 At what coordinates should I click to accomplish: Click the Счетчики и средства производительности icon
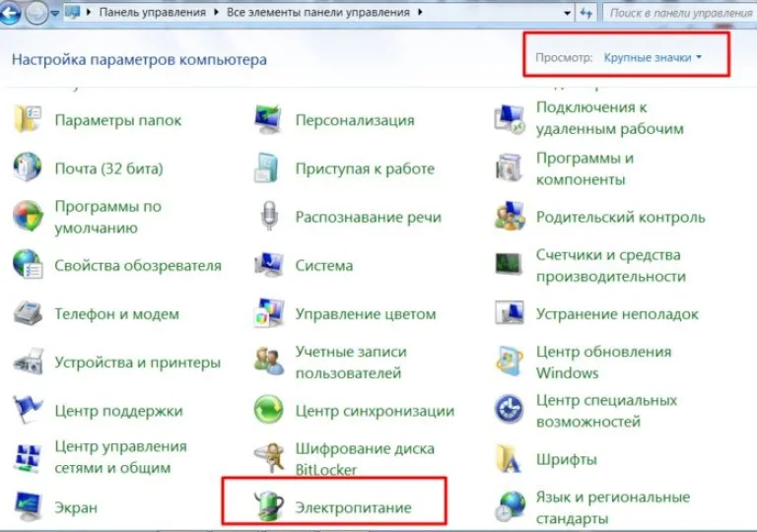(x=509, y=265)
